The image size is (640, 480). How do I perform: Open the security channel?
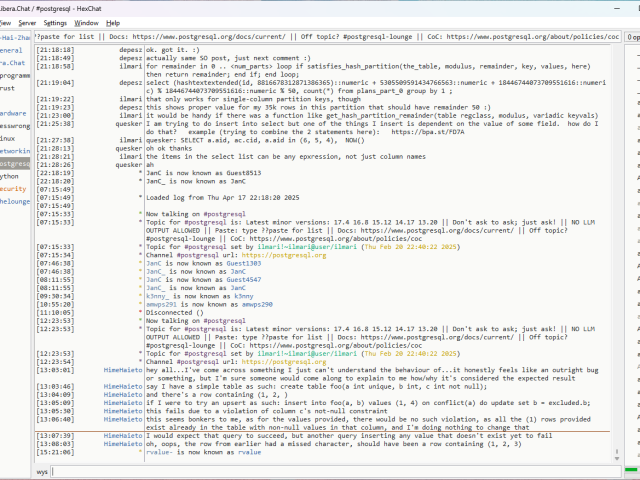click(14, 188)
